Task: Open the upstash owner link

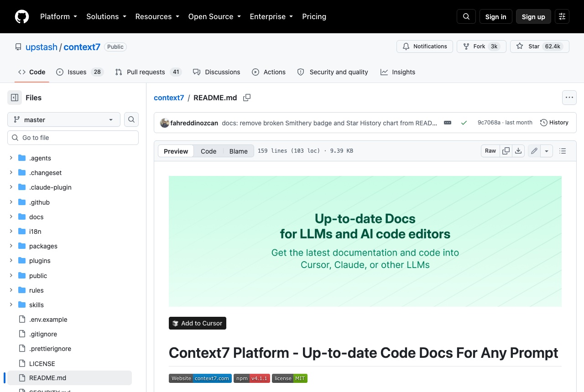Action: 42,47
